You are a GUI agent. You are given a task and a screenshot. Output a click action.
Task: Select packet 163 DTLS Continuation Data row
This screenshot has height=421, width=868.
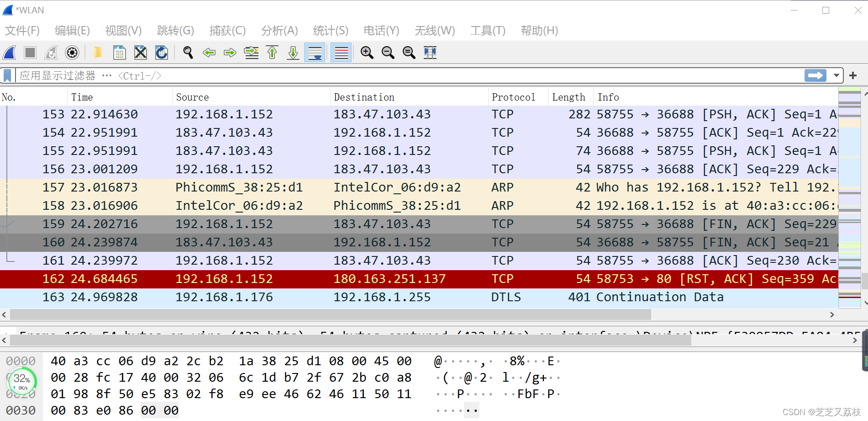tap(419, 297)
